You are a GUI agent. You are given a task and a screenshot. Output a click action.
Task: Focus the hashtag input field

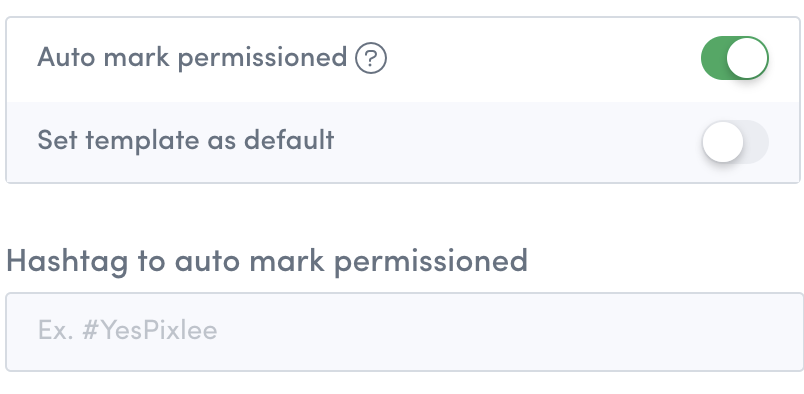tap(405, 332)
